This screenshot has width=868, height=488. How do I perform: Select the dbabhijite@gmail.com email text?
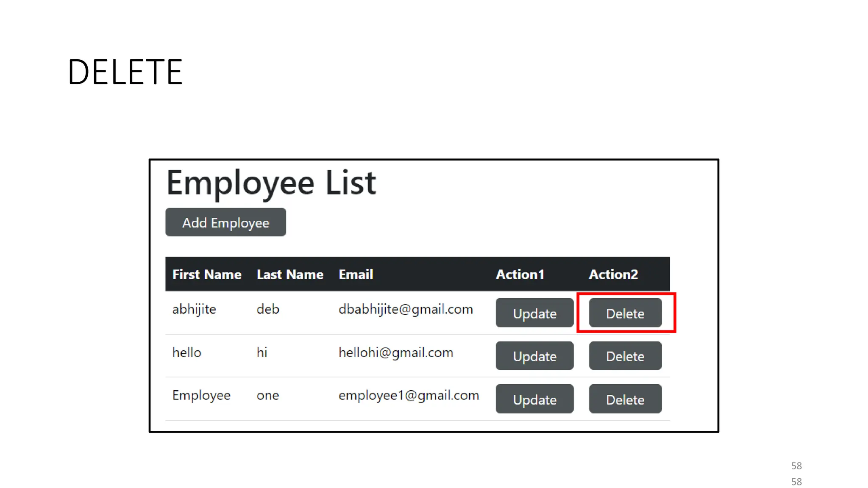(x=406, y=309)
